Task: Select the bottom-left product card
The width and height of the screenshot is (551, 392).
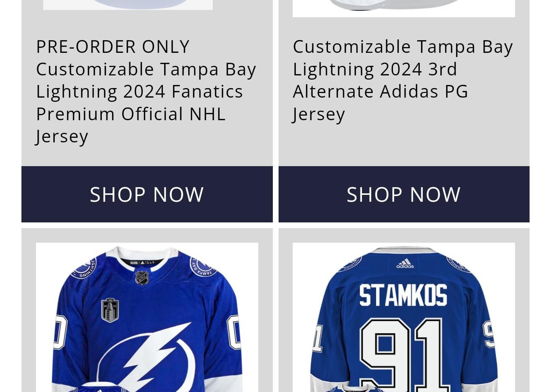Action: [147, 310]
